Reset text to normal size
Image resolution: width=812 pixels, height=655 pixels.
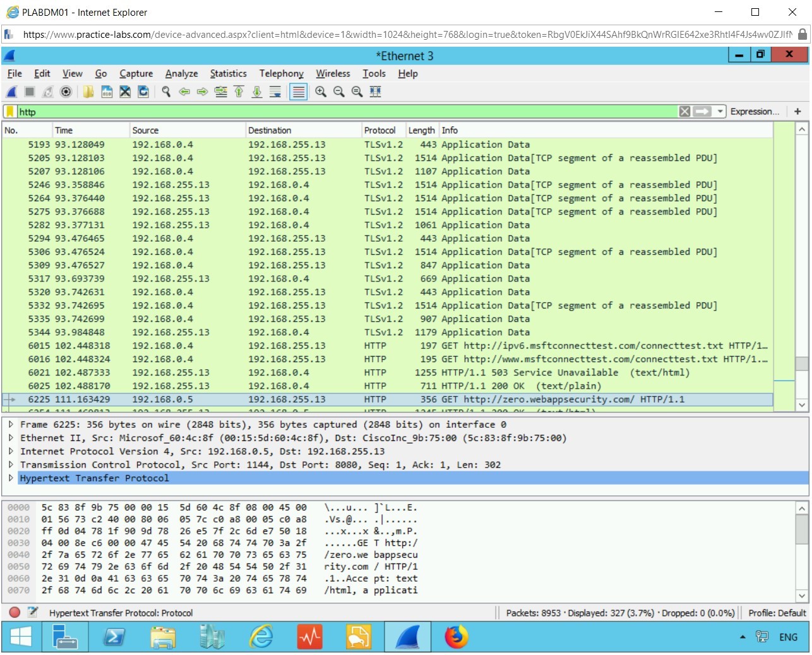pos(357,92)
